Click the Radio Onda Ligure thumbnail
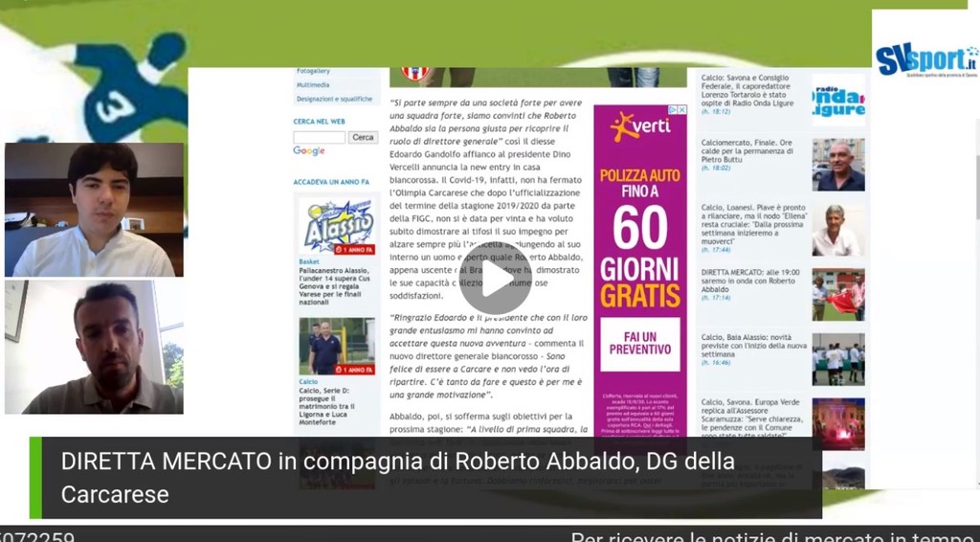Viewport: 980px width, 542px height. [x=837, y=100]
